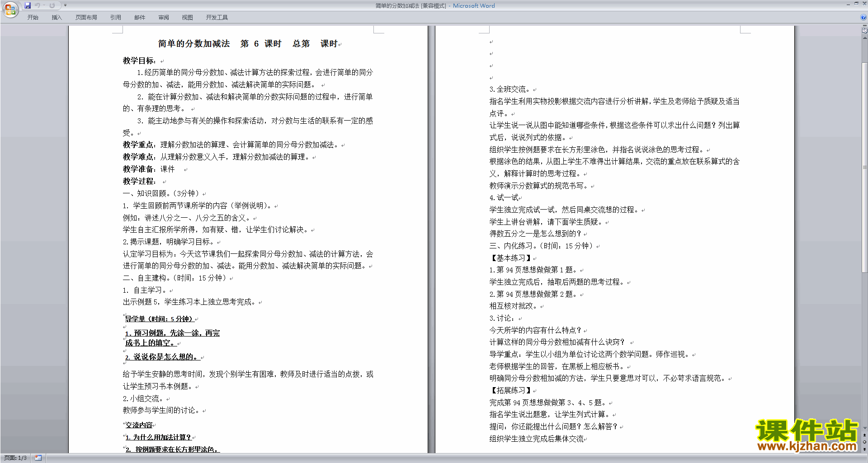Open the 开发工具 ribbon tab
Viewport: 868px width, 463px height.
[x=217, y=18]
